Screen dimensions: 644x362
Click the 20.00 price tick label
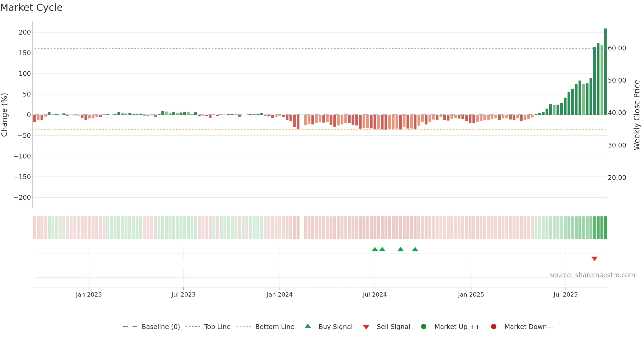click(x=617, y=178)
